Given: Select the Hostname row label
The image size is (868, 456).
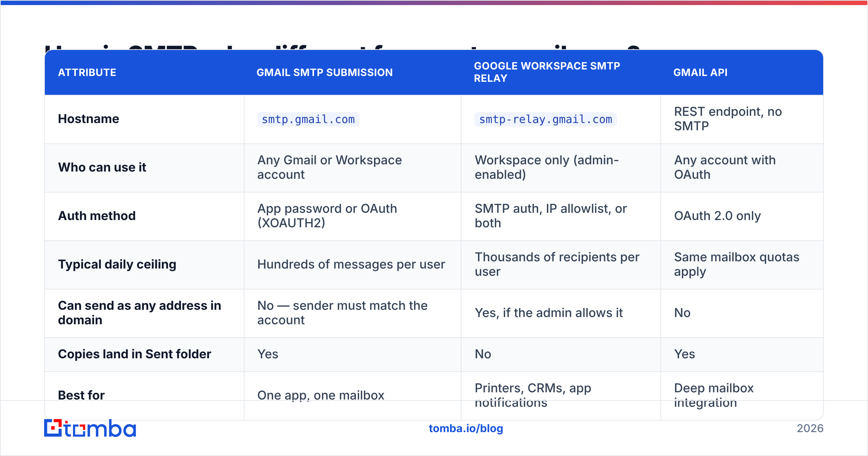Looking at the screenshot, I should pos(89,119).
